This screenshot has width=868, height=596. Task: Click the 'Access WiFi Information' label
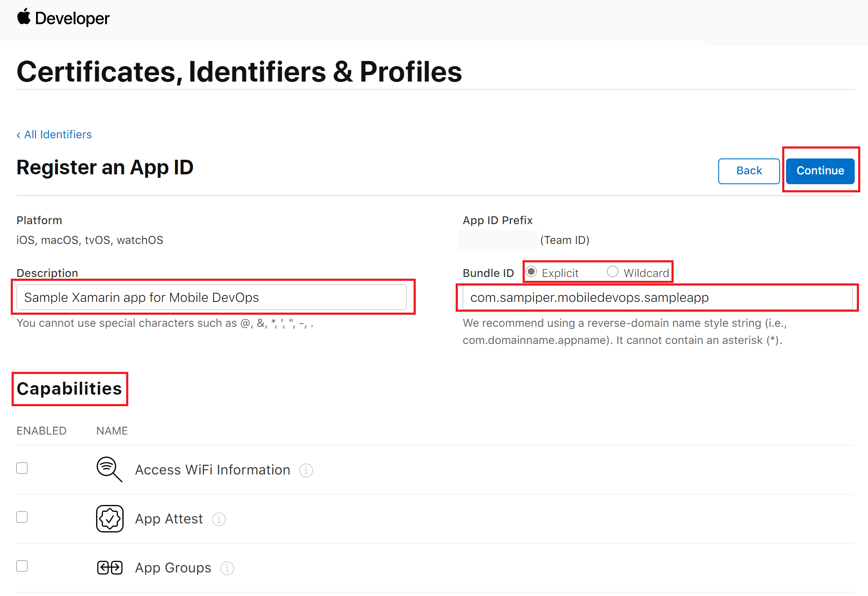pyautogui.click(x=213, y=470)
